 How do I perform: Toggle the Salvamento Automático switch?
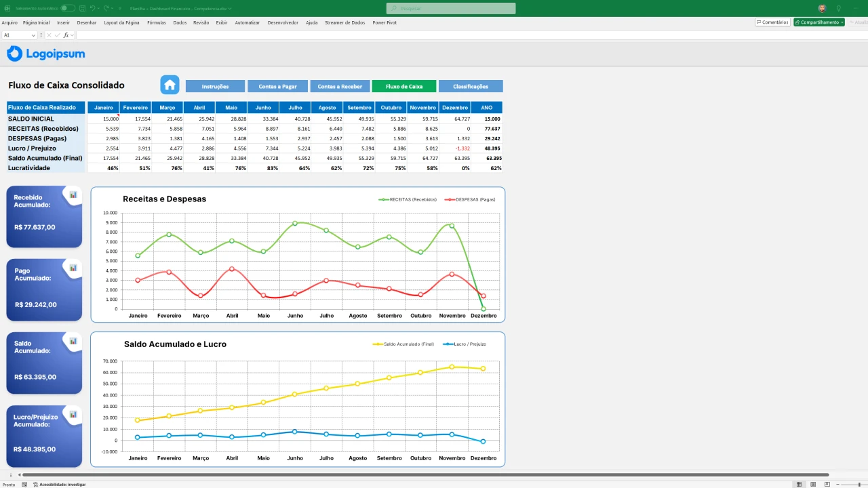pos(67,9)
